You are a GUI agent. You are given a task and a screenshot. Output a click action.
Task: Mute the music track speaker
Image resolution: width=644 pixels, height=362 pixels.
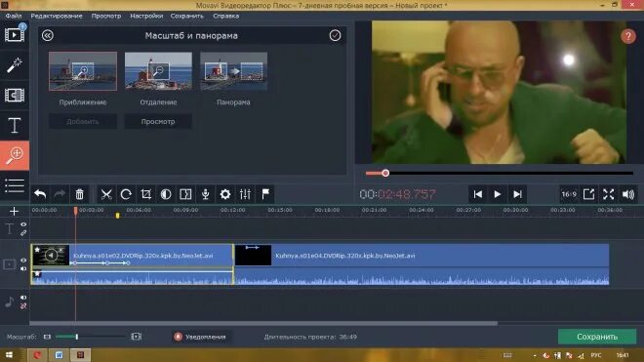coord(23,297)
